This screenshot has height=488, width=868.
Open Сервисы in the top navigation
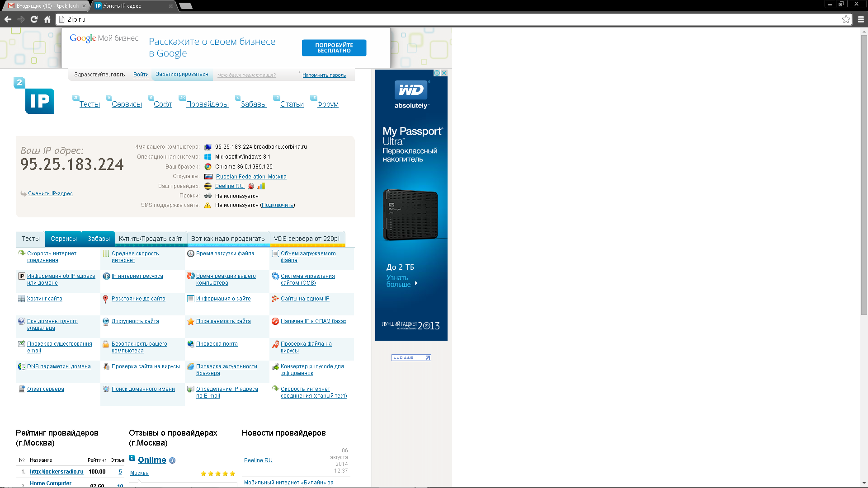click(127, 104)
